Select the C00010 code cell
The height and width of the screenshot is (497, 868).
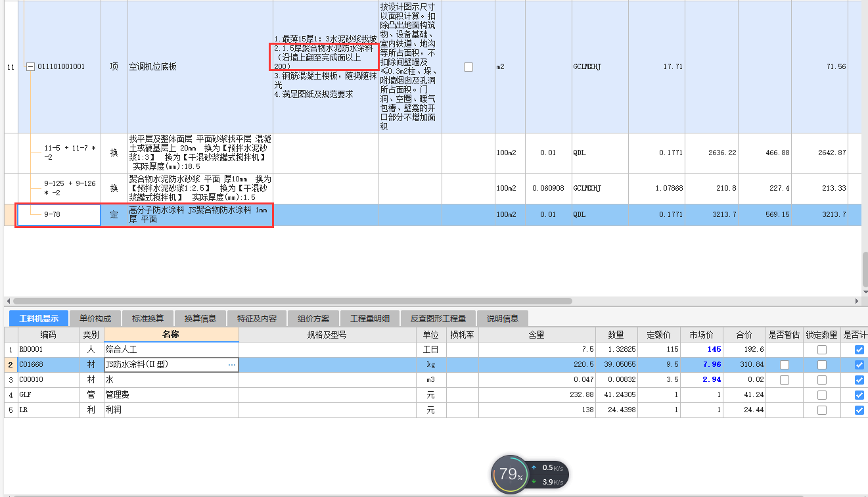(48, 380)
